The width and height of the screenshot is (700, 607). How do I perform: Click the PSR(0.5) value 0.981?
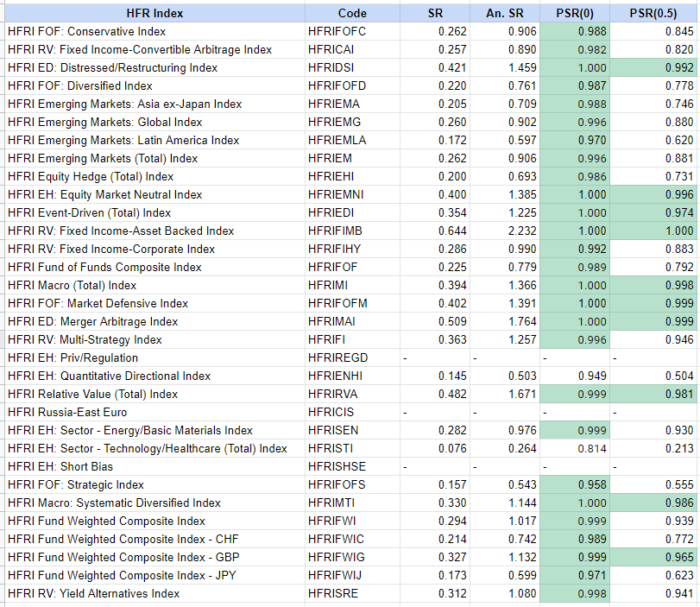[653, 395]
